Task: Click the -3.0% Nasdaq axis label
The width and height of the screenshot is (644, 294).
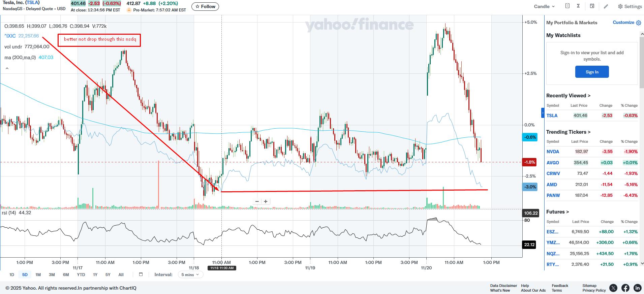Action: 530,187
